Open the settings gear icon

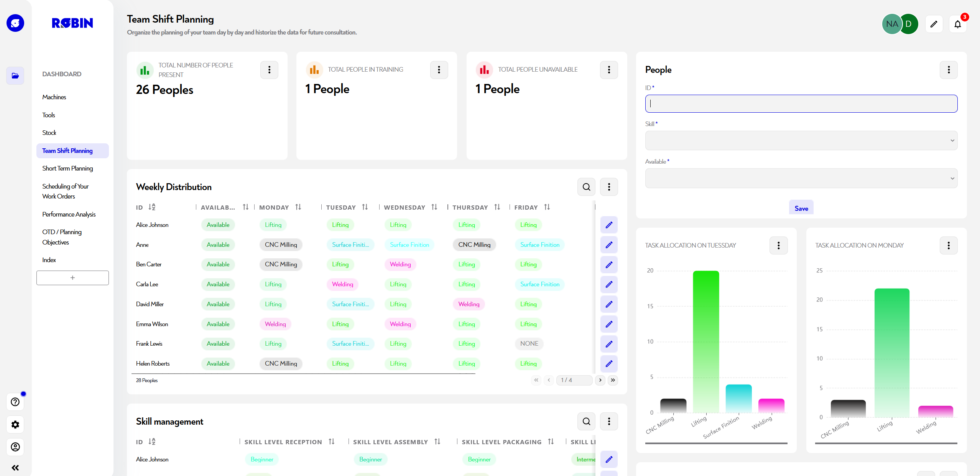pos(15,425)
